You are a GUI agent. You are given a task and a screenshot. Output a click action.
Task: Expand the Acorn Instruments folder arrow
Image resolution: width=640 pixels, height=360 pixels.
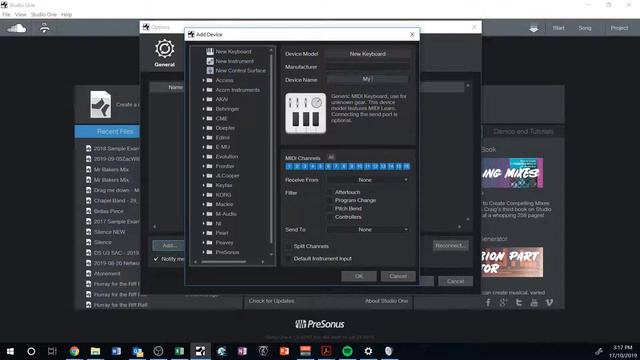(203, 90)
